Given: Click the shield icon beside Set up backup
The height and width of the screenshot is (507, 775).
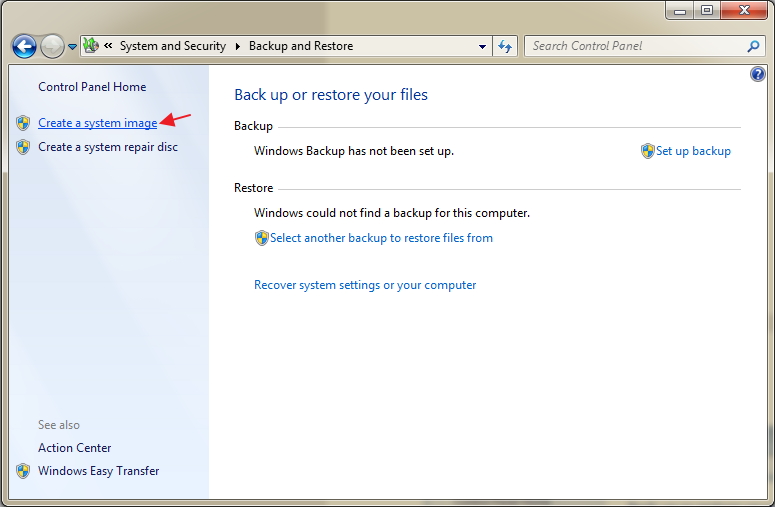Looking at the screenshot, I should click(x=647, y=151).
